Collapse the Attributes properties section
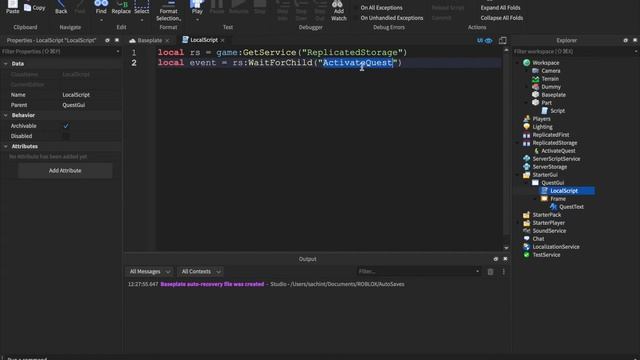 coord(6,146)
